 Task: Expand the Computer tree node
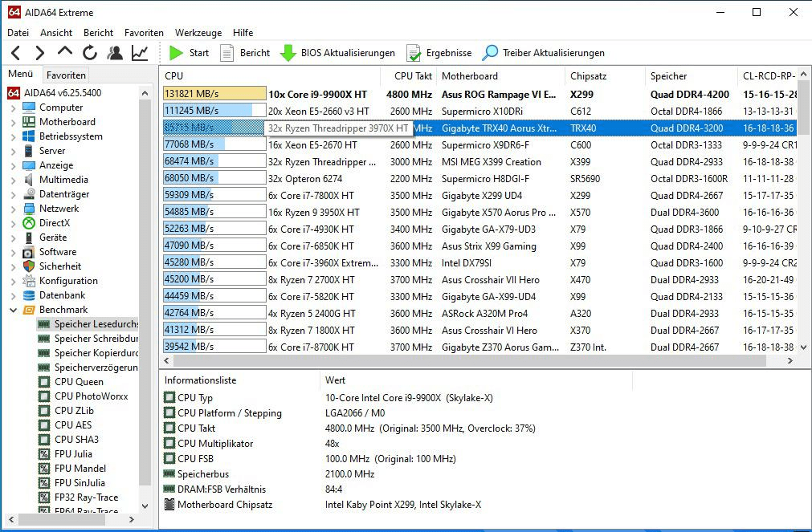pos(14,108)
